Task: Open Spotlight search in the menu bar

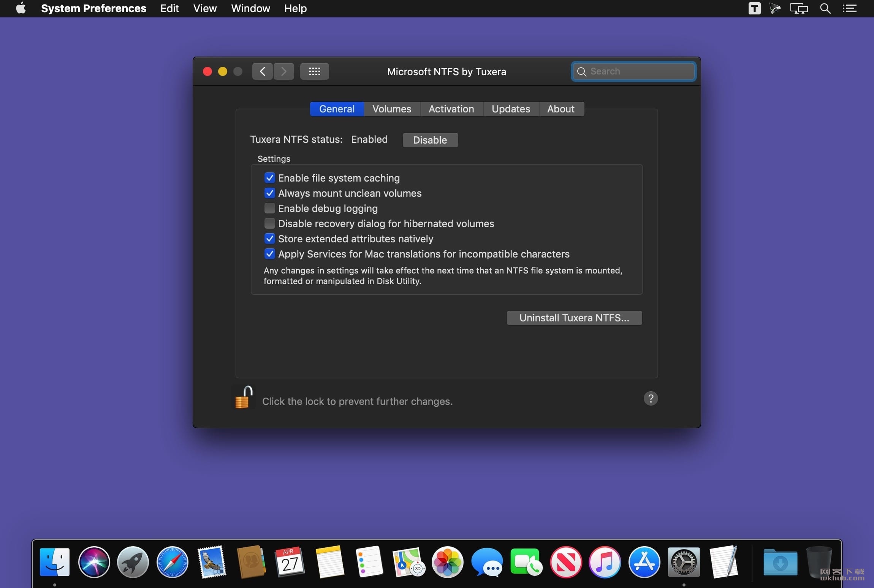Action: 825,8
